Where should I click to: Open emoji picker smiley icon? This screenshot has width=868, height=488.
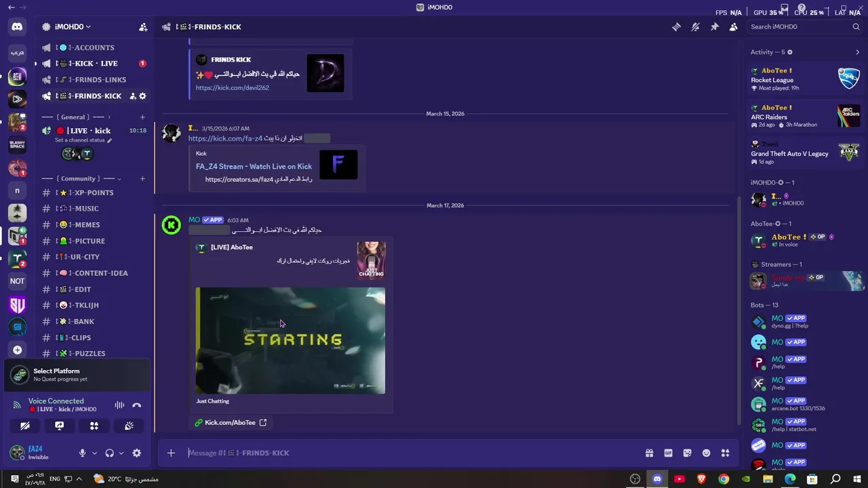click(706, 453)
